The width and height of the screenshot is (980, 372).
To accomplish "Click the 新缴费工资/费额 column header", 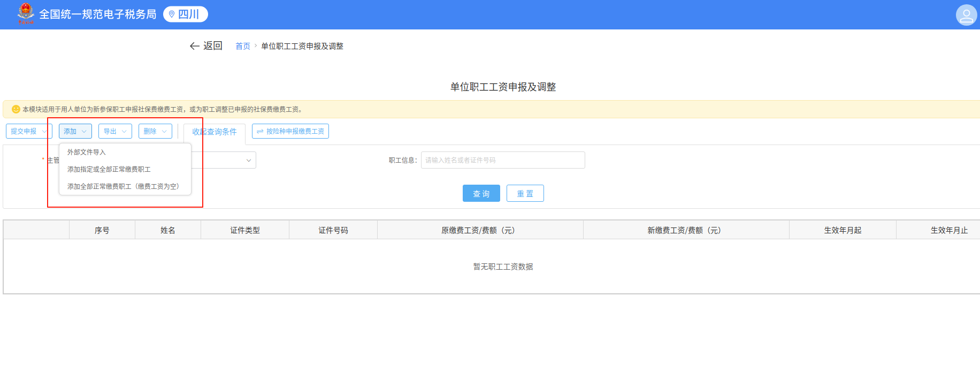I will (685, 230).
